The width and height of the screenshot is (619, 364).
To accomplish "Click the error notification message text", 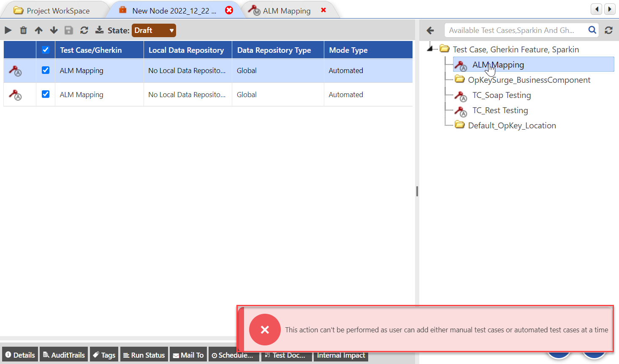I will click(447, 330).
